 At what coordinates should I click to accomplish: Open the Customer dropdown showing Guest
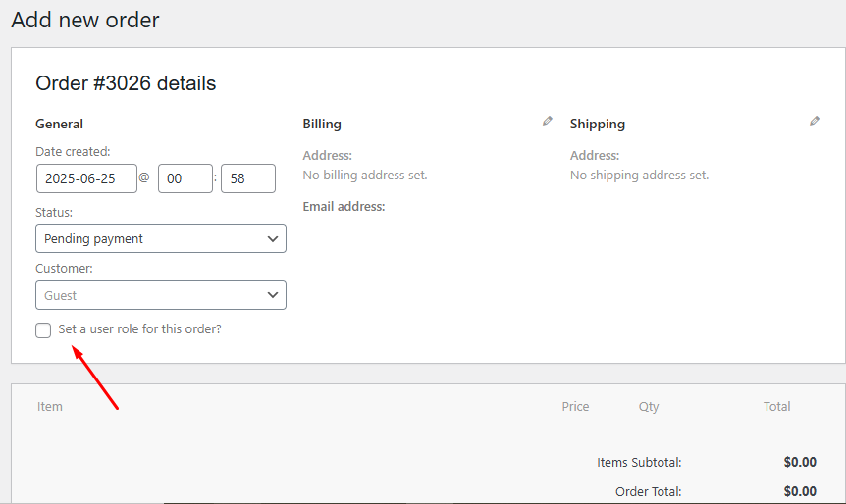[x=161, y=295]
